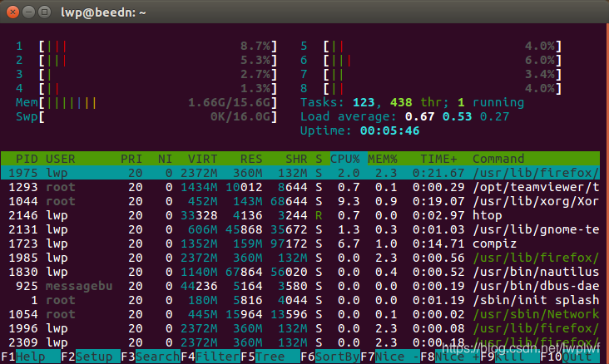This screenshot has width=609, height=364.
Task: Sort by the NI column header
Action: pyautogui.click(x=165, y=159)
